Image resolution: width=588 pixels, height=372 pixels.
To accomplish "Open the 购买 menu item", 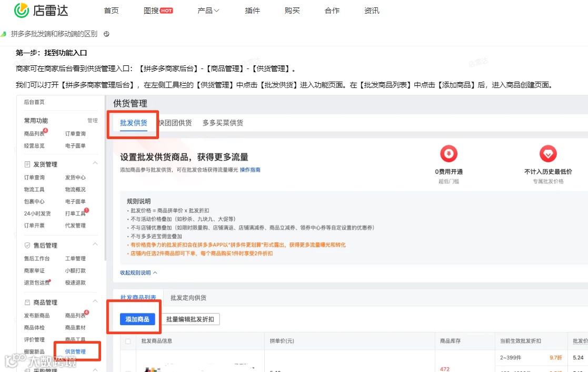I will [292, 11].
